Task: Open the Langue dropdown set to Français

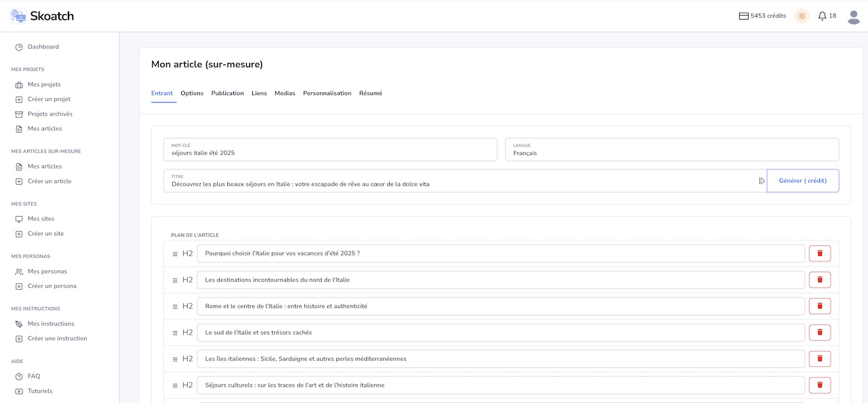Action: (x=672, y=150)
